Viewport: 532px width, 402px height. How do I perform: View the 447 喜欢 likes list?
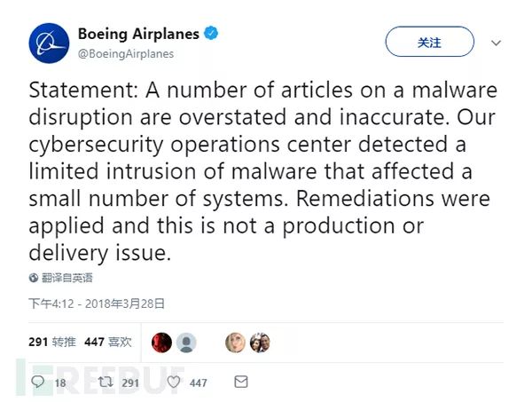(x=108, y=342)
